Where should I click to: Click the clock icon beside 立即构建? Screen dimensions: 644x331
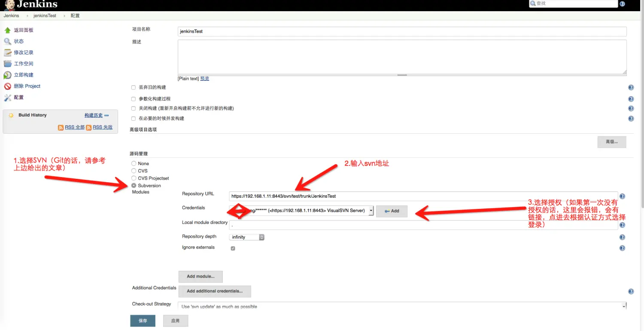[x=7, y=75]
